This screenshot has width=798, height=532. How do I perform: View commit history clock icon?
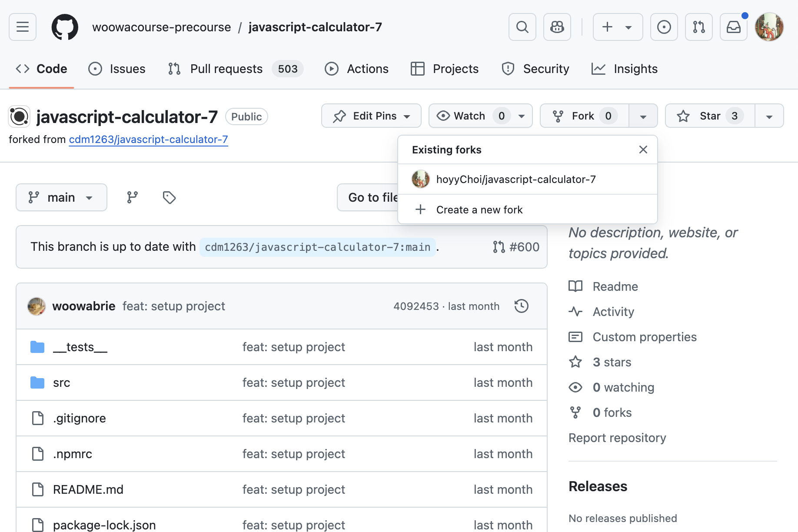(522, 306)
